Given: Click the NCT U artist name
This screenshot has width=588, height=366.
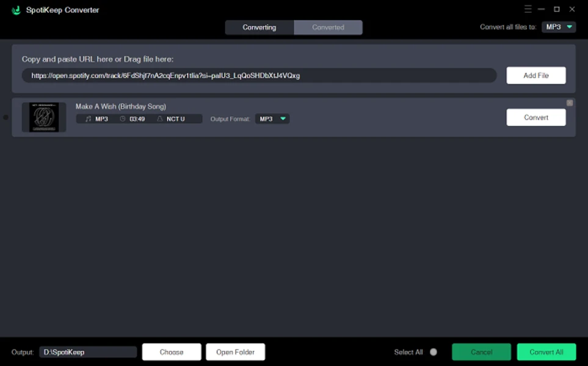Looking at the screenshot, I should point(175,119).
